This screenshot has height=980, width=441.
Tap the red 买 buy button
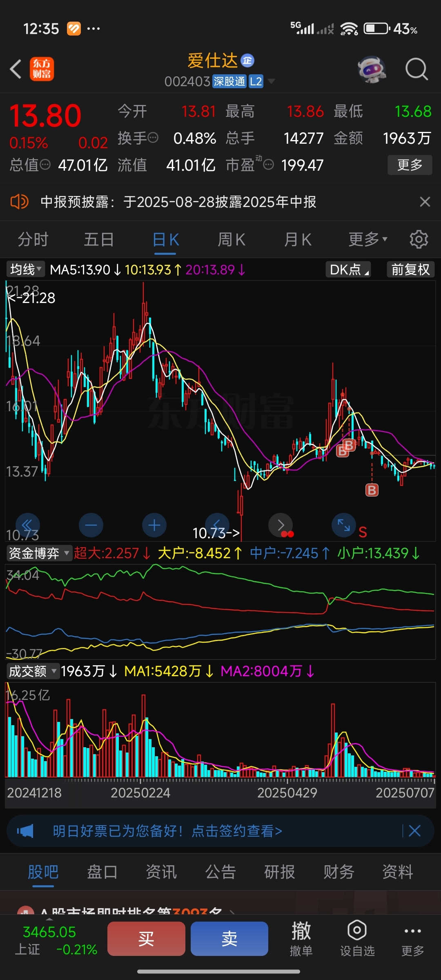tap(146, 939)
